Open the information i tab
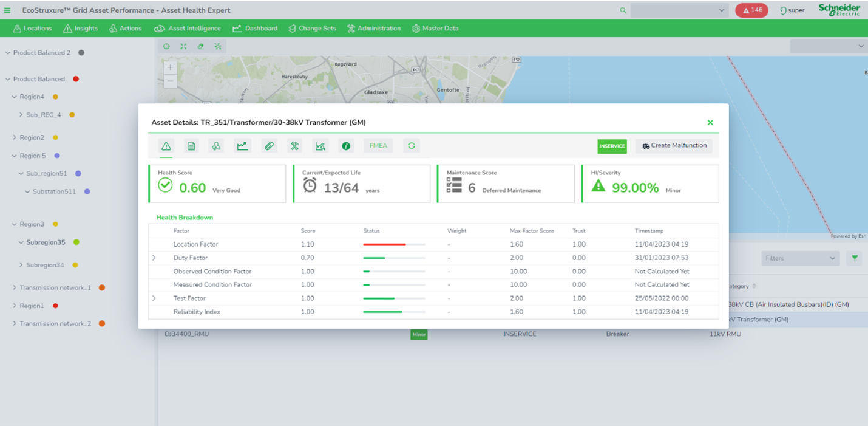The width and height of the screenshot is (868, 426). point(346,146)
